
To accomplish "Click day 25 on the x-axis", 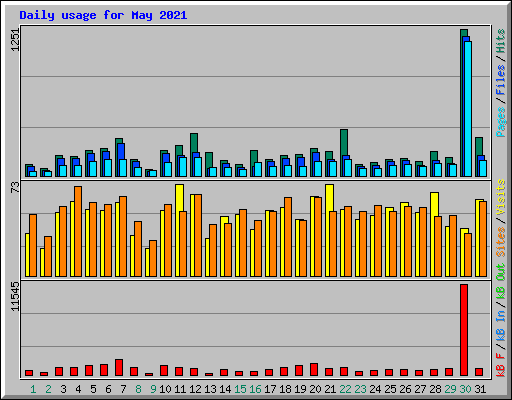I will pos(390,389).
